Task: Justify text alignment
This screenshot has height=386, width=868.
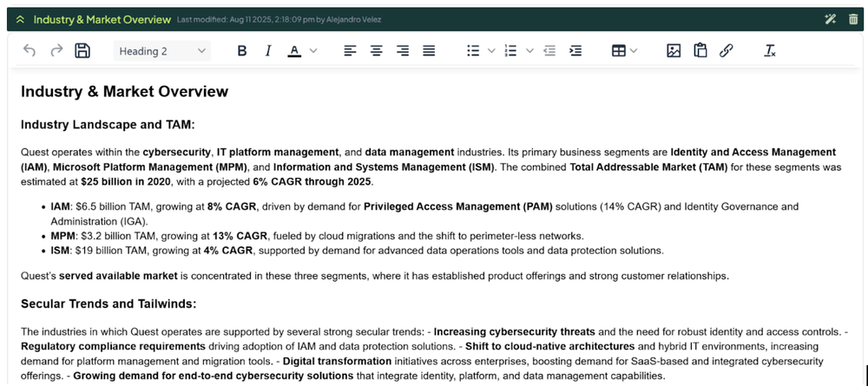Action: [x=429, y=51]
